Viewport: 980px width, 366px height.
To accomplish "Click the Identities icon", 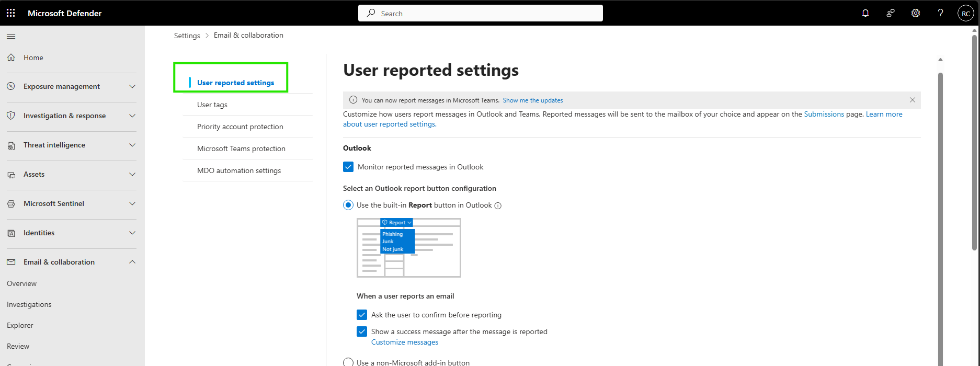I will tap(11, 233).
